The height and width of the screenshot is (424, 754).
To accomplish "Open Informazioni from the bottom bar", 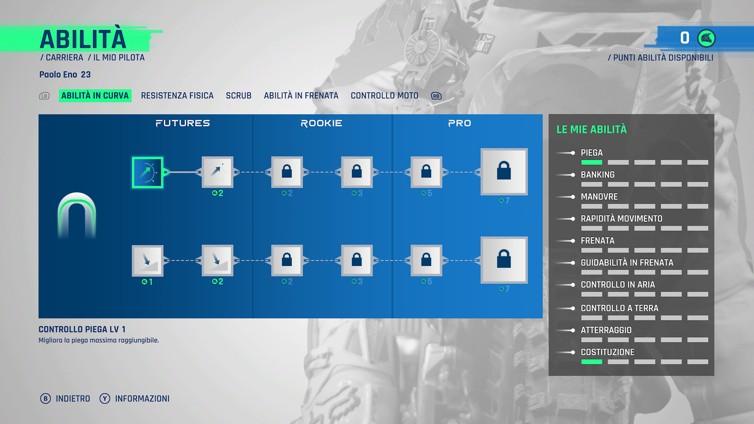I will click(134, 398).
